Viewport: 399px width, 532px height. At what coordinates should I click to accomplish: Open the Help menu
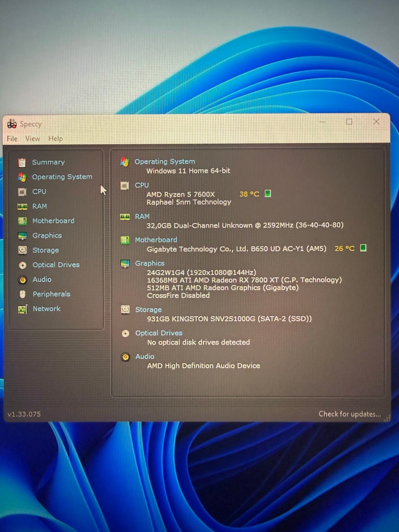click(x=55, y=139)
